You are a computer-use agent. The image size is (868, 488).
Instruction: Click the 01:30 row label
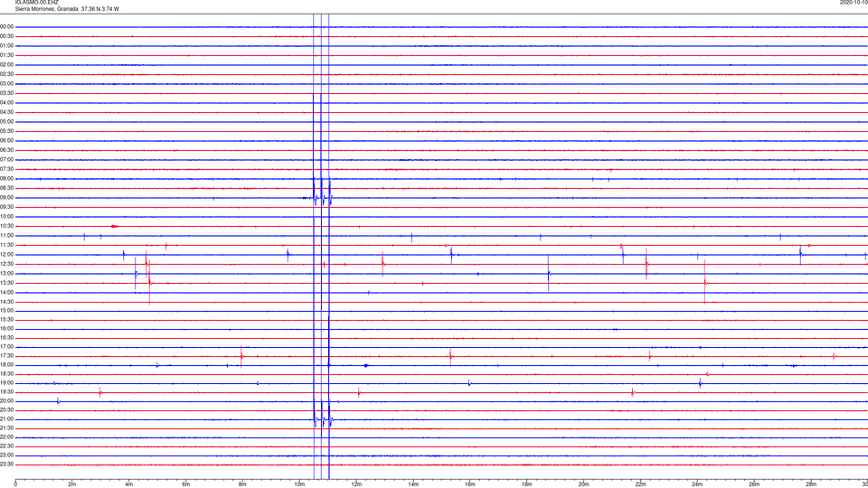[x=7, y=55]
